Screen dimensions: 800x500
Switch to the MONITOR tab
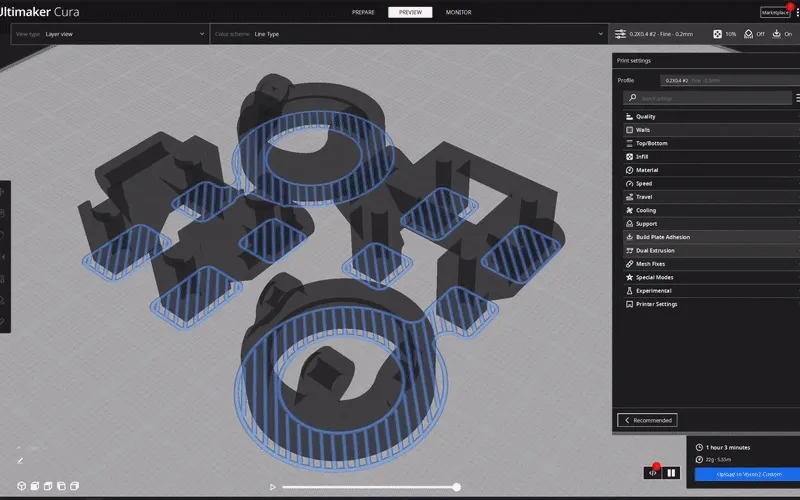tap(458, 12)
